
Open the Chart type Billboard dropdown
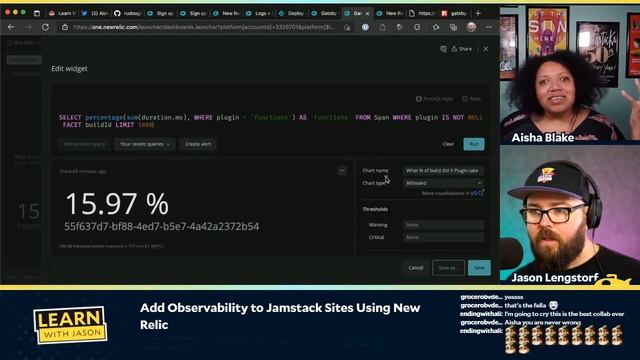pos(443,183)
